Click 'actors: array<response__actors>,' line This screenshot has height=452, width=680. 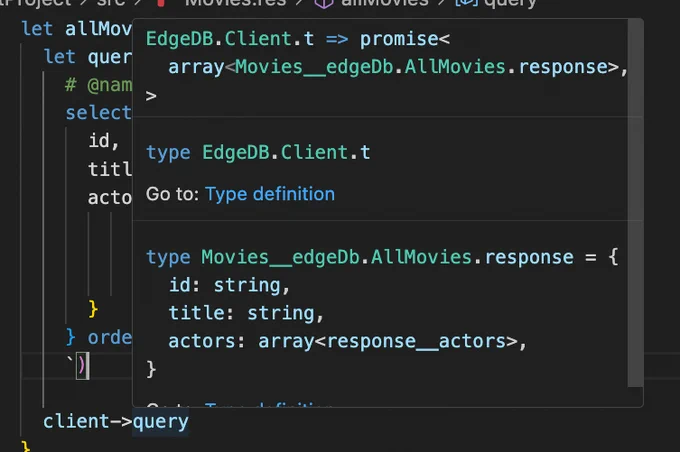click(x=347, y=341)
